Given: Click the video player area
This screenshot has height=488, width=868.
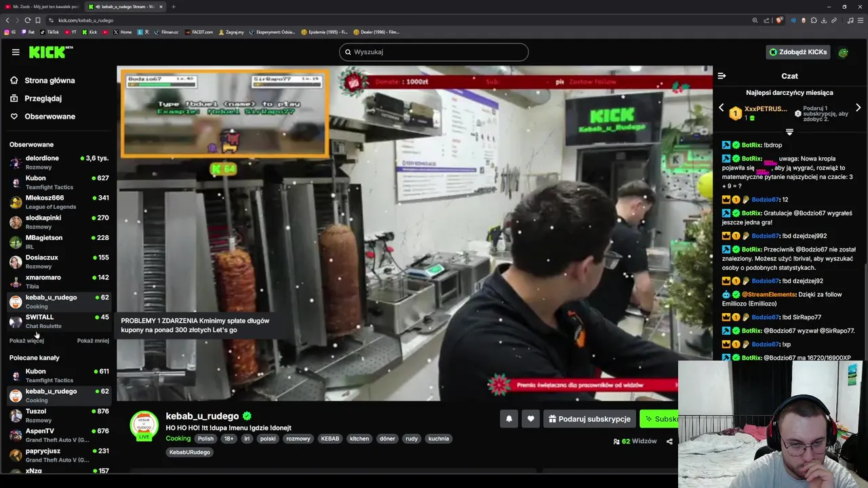Looking at the screenshot, I should tap(414, 233).
